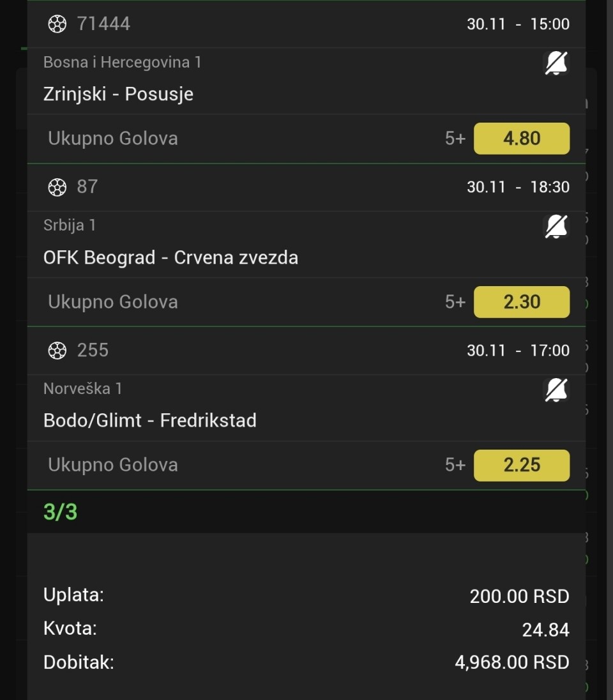
Task: Open Bodo/Glimt - Fredrikstad match details
Action: (149, 420)
